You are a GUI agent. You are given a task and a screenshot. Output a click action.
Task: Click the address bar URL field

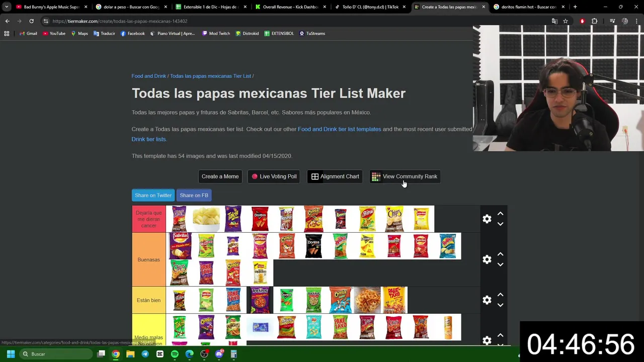point(297,21)
